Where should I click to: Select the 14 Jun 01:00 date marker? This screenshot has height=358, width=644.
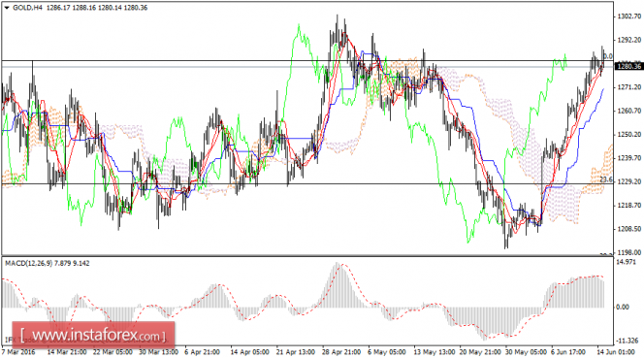tap(615, 352)
